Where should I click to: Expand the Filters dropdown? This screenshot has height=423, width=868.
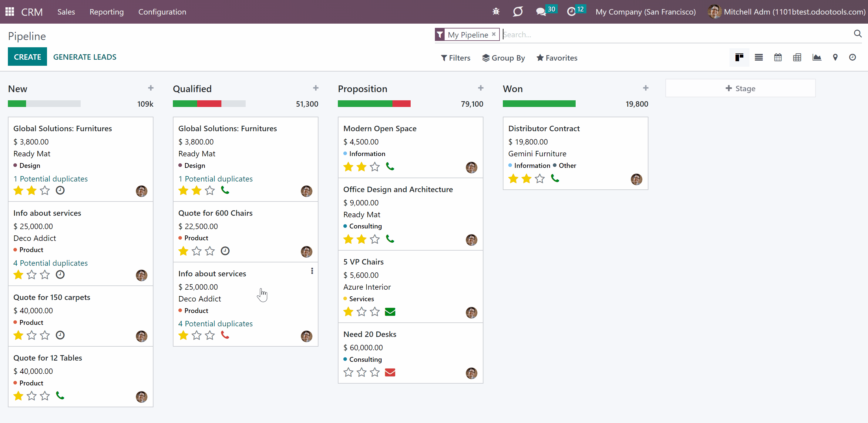pyautogui.click(x=456, y=58)
